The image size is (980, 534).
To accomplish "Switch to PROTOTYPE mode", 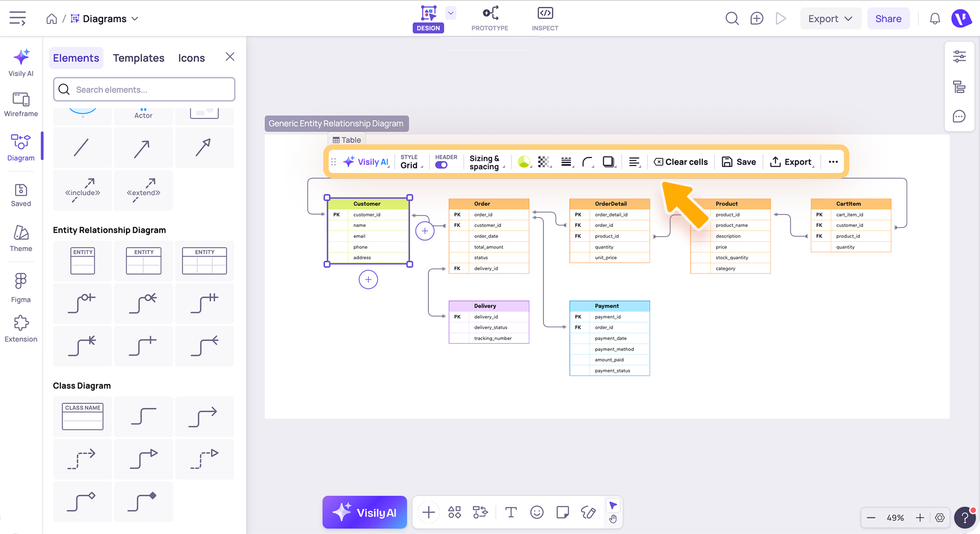I will point(490,19).
